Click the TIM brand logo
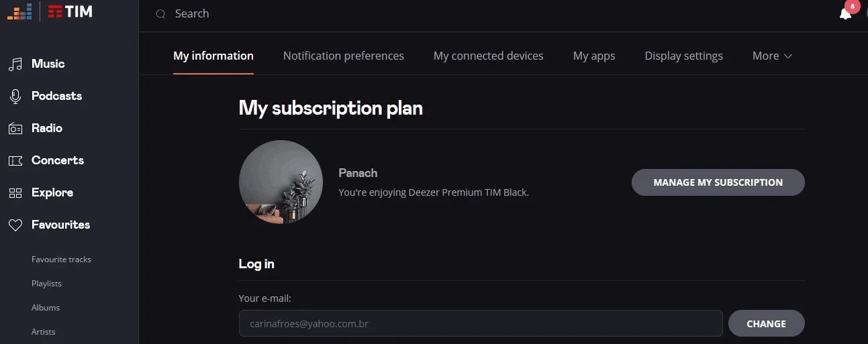868x344 pixels. coord(70,11)
